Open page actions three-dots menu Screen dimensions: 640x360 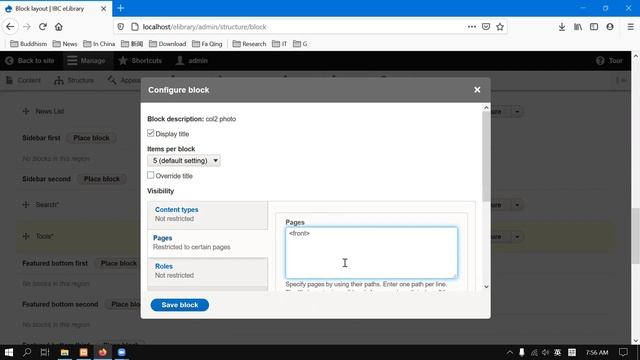(472, 27)
